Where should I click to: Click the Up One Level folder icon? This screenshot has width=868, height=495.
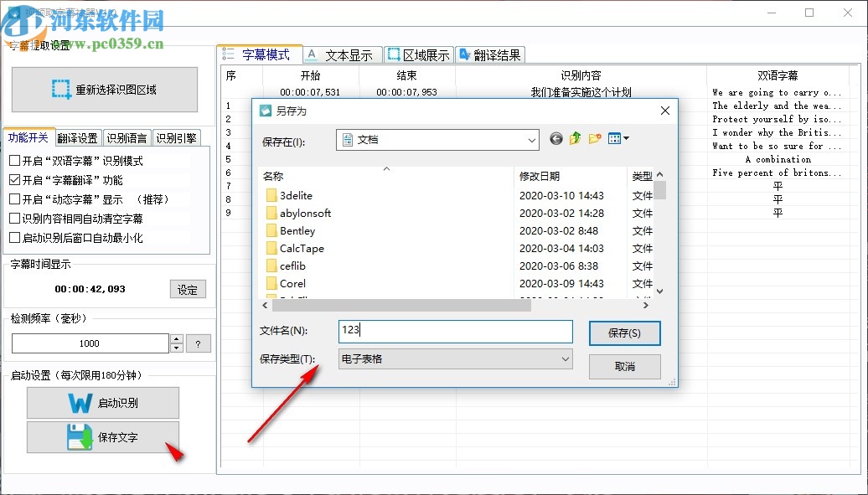[575, 139]
